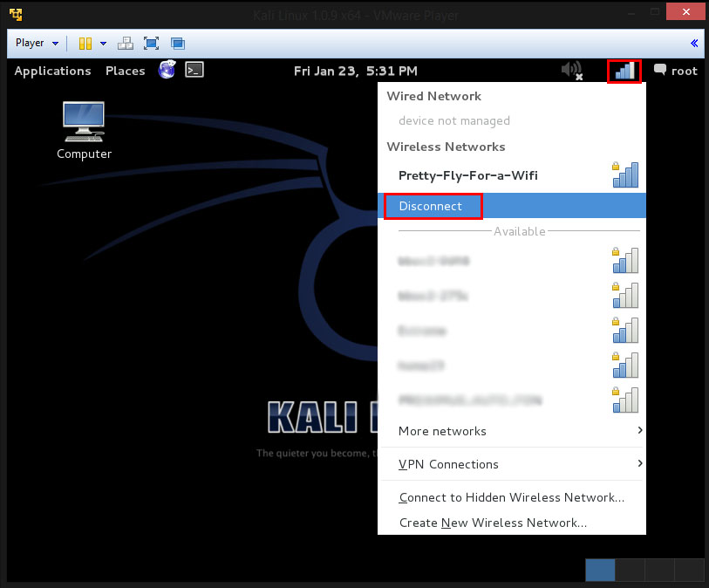
Task: Click signal icon of the fifth available network
Action: tap(625, 400)
